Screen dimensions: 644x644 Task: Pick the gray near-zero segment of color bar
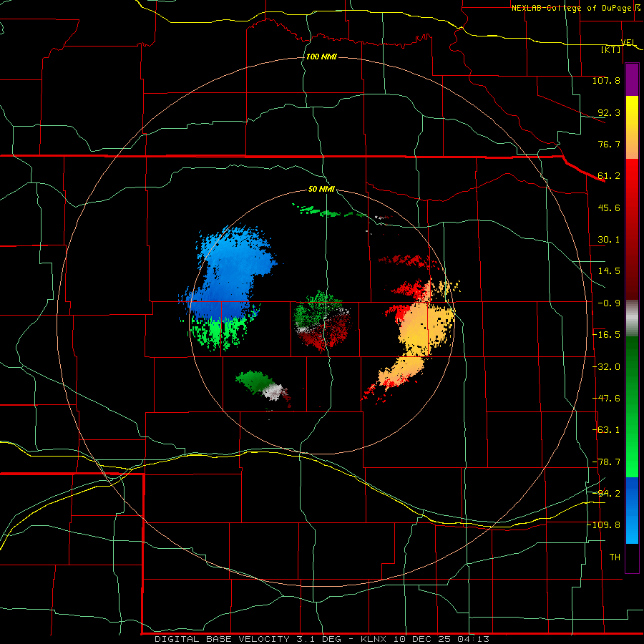pos(632,318)
